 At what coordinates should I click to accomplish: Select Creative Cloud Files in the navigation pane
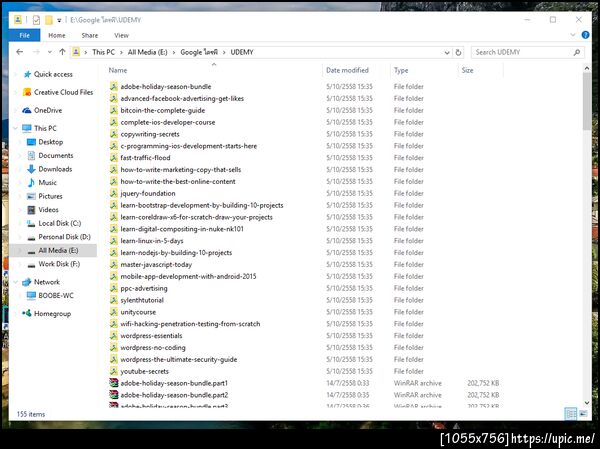pos(58,92)
